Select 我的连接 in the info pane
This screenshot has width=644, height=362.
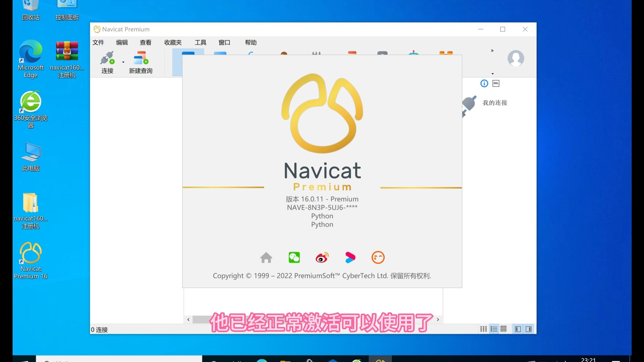point(495,103)
